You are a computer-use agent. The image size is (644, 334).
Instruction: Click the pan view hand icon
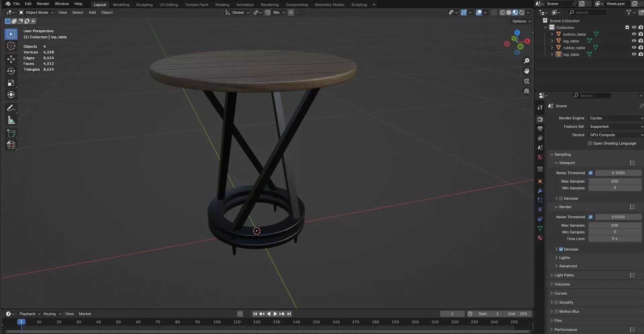527,71
